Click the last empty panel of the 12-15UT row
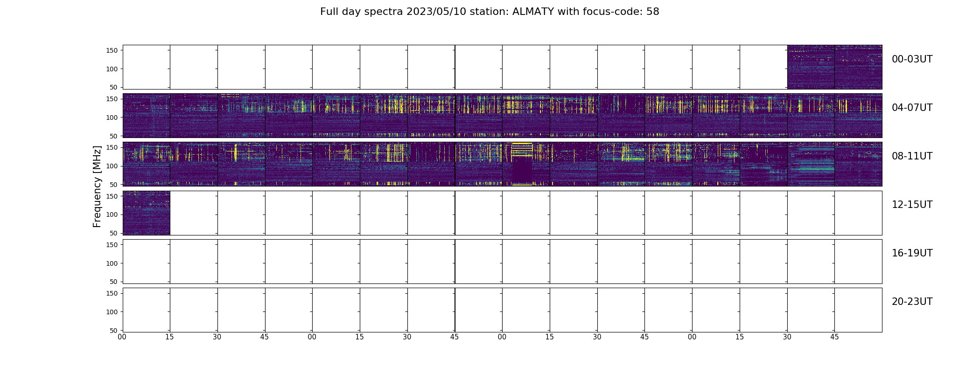 point(858,213)
